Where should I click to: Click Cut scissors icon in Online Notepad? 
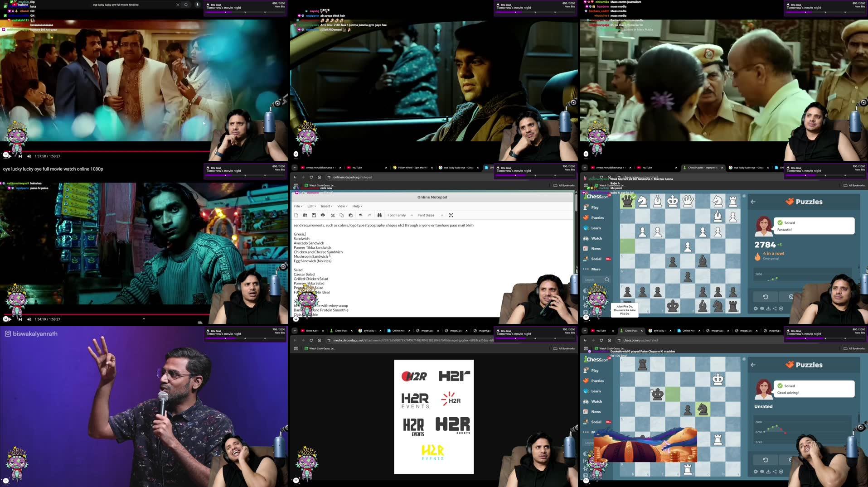pos(333,215)
